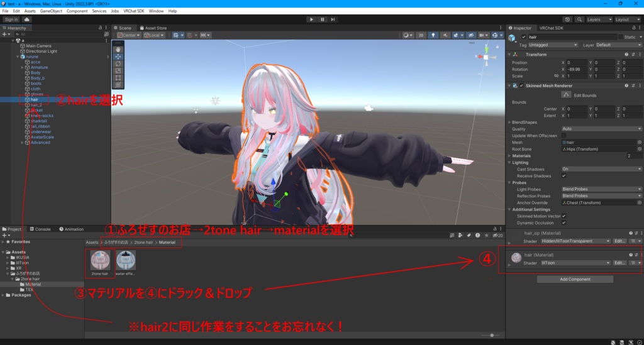Select the Hand view tool
The width and height of the screenshot is (644, 345).
118,49
